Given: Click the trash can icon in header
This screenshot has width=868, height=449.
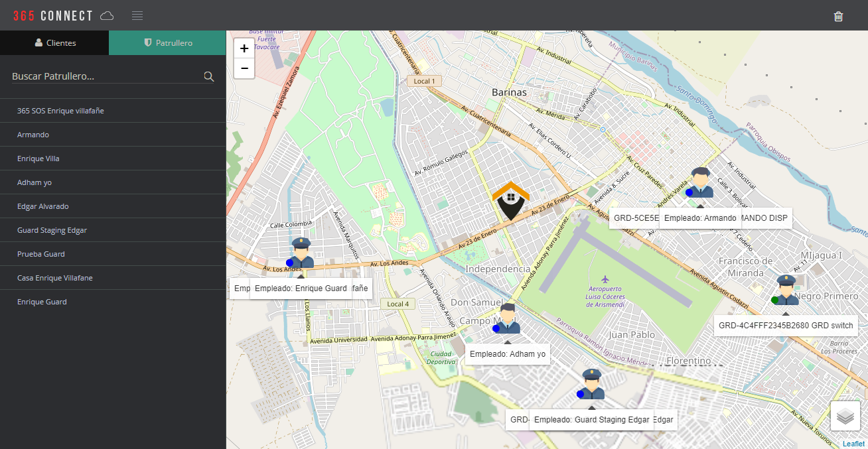Looking at the screenshot, I should point(838,16).
